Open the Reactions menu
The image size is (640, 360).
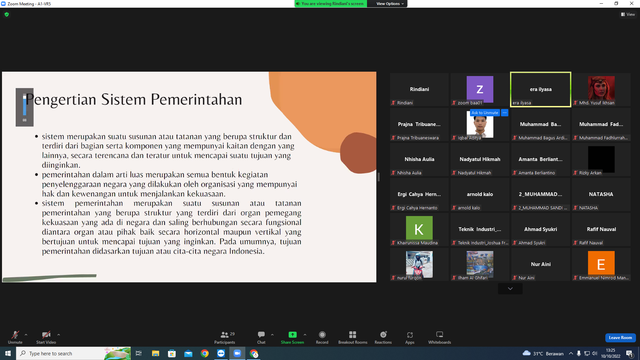click(383, 337)
